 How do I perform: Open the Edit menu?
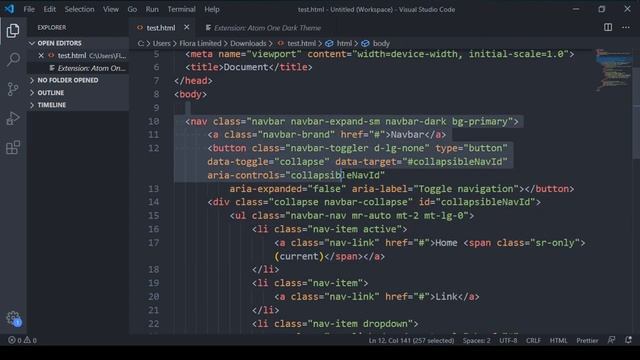point(49,9)
